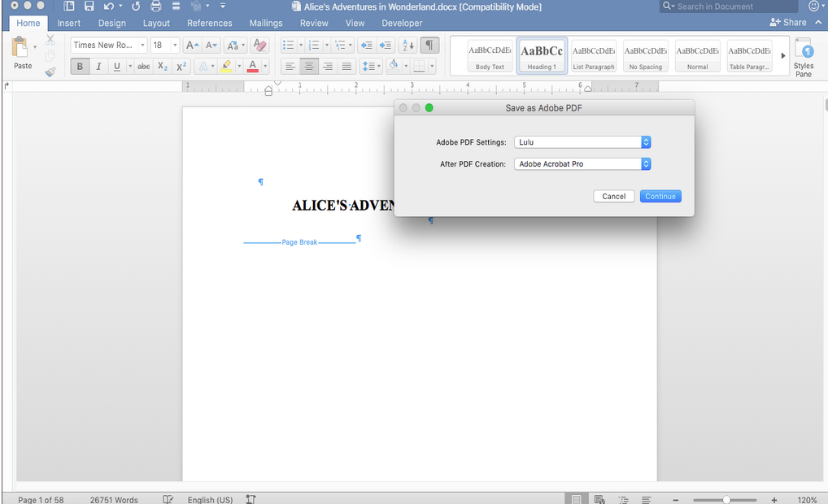828x504 pixels.
Task: Click the yellow text highlight color button
Action: 226,67
